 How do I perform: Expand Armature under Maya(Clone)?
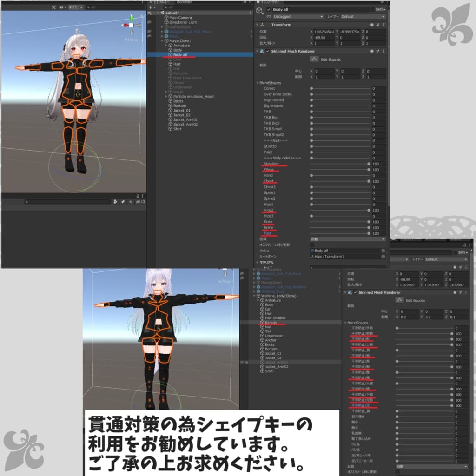[x=166, y=46]
